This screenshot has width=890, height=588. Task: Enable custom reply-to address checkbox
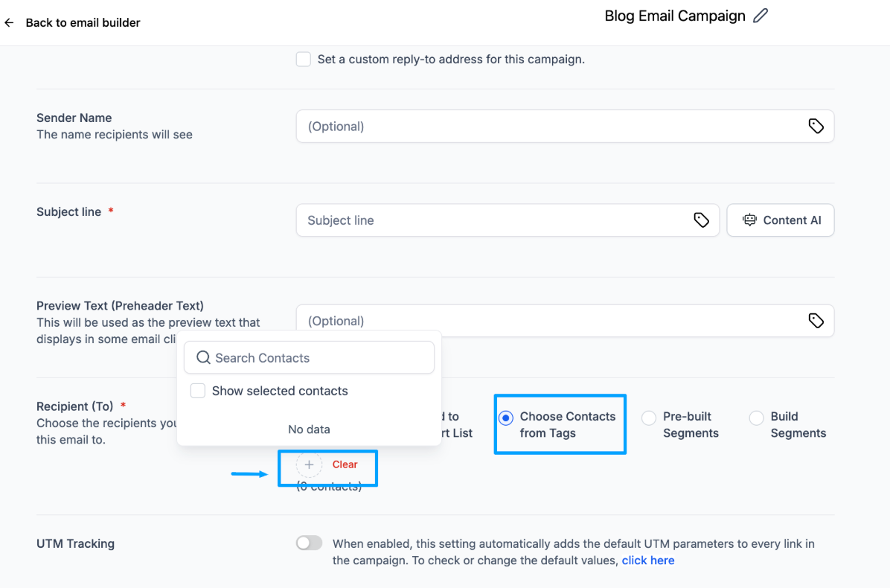click(304, 60)
